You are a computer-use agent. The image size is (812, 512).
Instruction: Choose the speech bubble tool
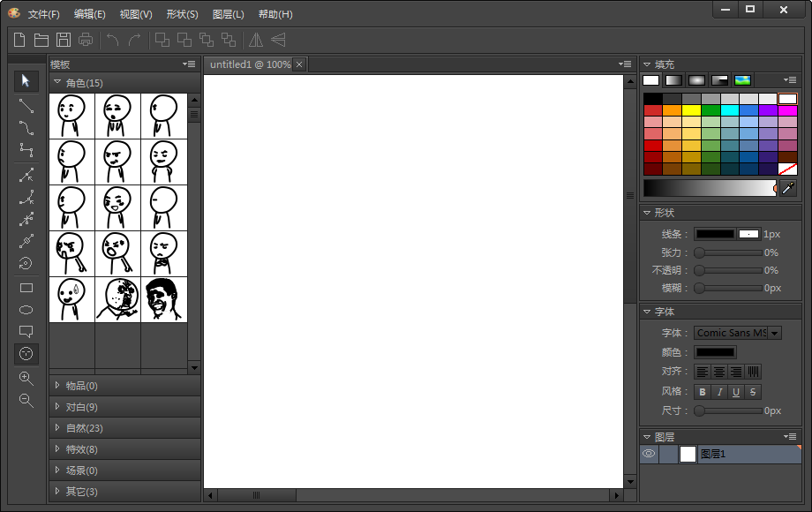[26, 332]
